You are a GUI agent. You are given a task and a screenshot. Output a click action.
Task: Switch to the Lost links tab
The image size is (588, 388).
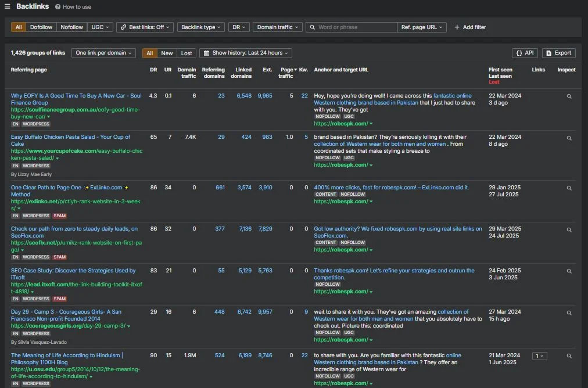click(x=187, y=53)
